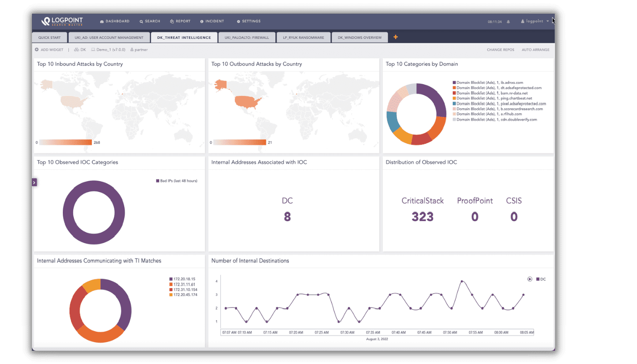Click Alaska on the outbound attacks map
Screen dimensions: 637x364
(220, 85)
